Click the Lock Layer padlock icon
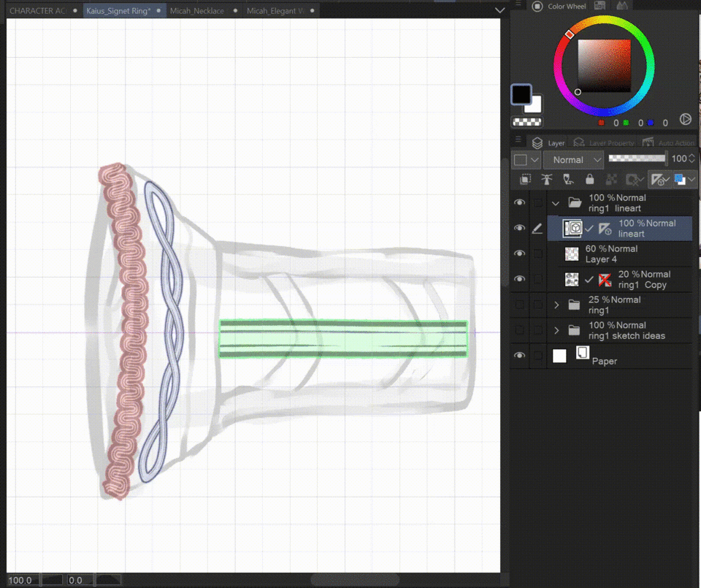This screenshot has height=588, width=701. pos(590,180)
